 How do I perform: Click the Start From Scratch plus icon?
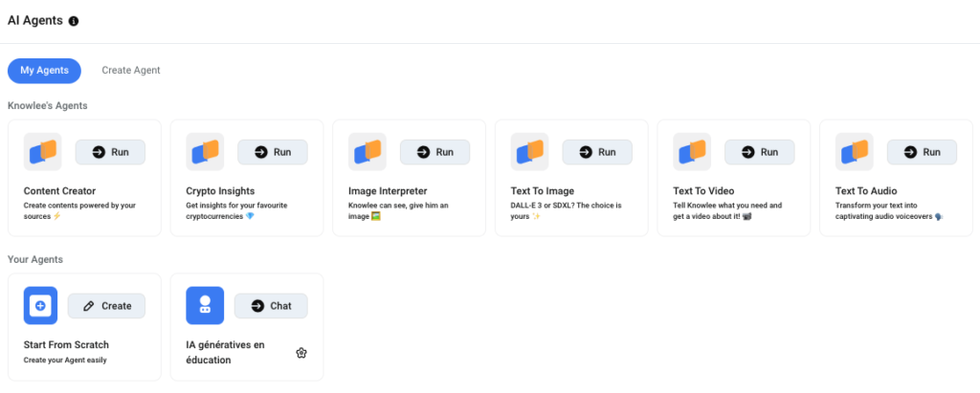click(41, 306)
